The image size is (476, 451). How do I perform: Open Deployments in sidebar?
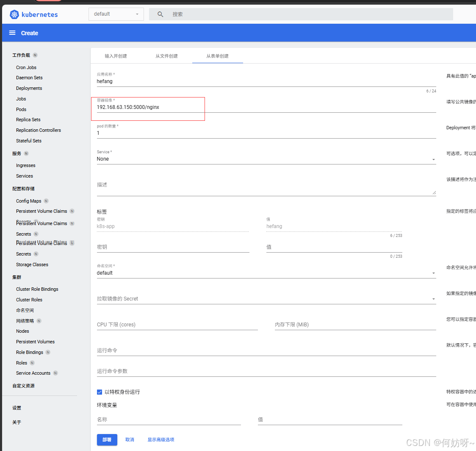click(29, 88)
